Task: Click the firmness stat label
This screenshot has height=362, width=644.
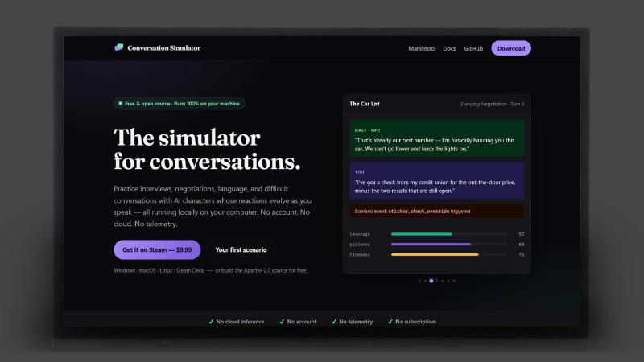Action: (360, 254)
